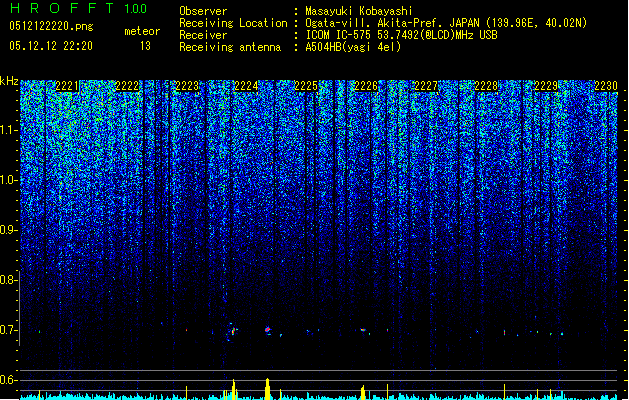
Task: Click the meteor count label
Action: 142,31
